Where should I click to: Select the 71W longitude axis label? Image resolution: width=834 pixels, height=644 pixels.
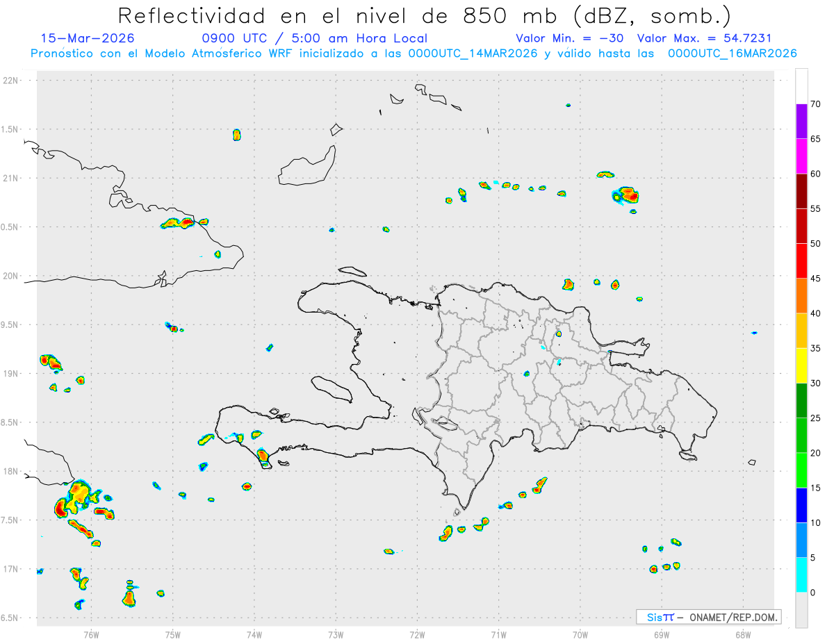point(498,634)
